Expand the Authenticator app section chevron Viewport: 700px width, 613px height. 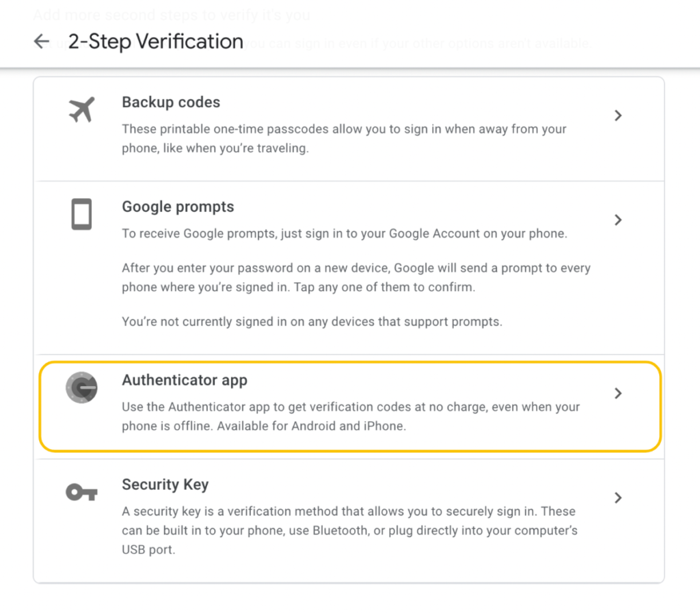coord(618,394)
